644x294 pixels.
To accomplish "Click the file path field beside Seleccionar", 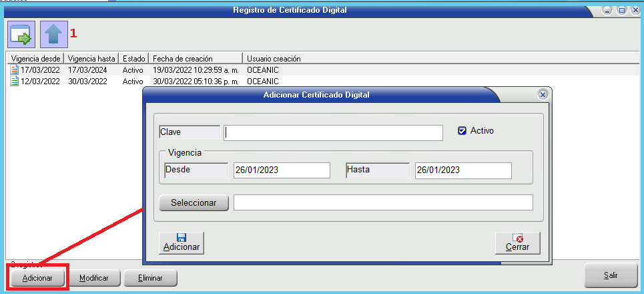I will coord(383,202).
